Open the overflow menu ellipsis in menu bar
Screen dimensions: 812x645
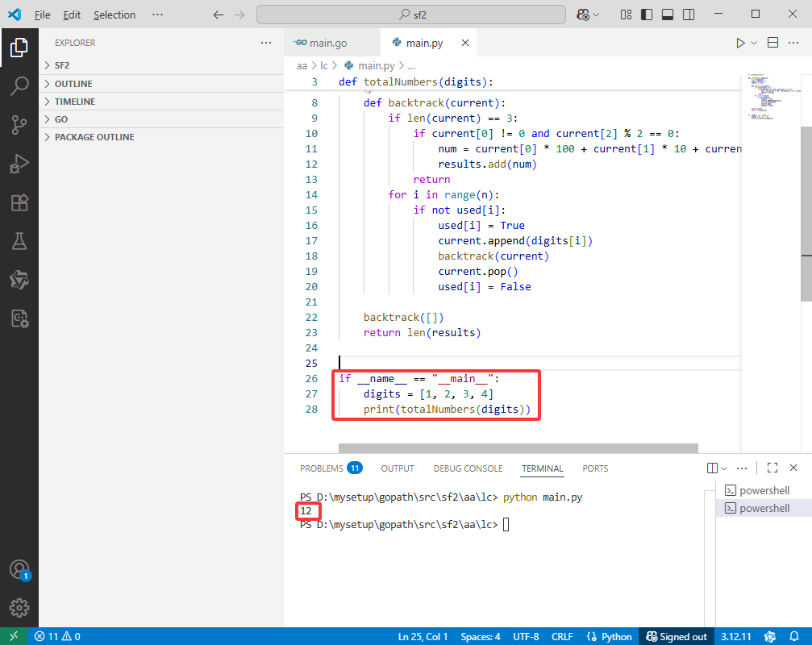[158, 15]
